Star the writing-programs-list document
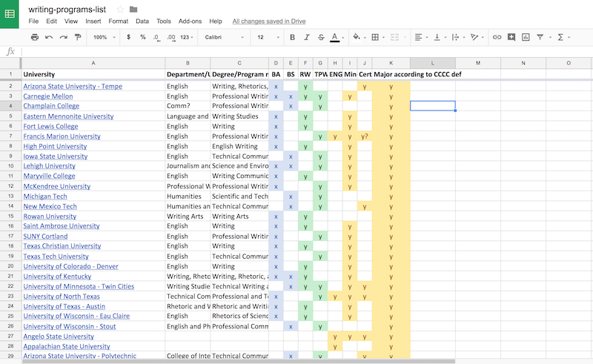Viewport: 593px width, 364px height. pos(120,10)
